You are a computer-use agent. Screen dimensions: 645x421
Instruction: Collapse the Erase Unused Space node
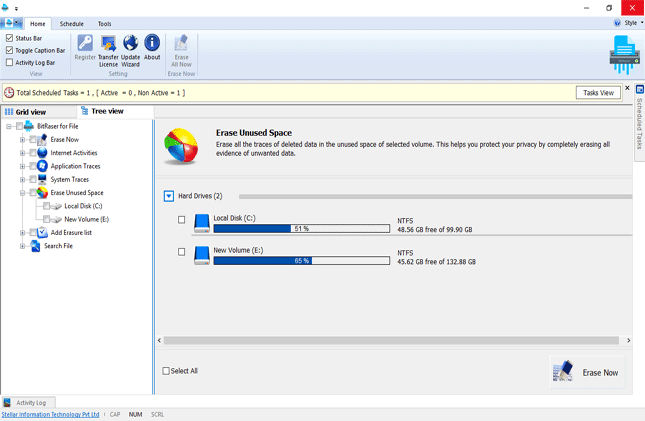pos(22,193)
